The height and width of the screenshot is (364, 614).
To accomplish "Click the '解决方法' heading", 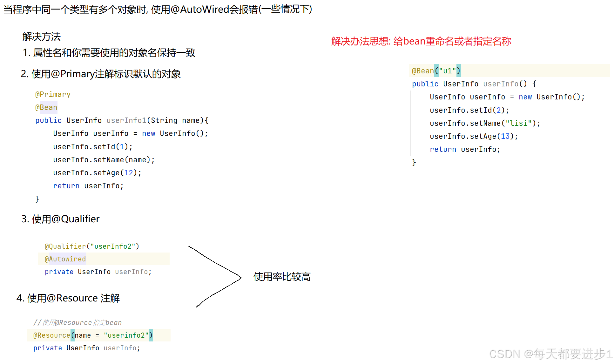I will [x=41, y=37].
